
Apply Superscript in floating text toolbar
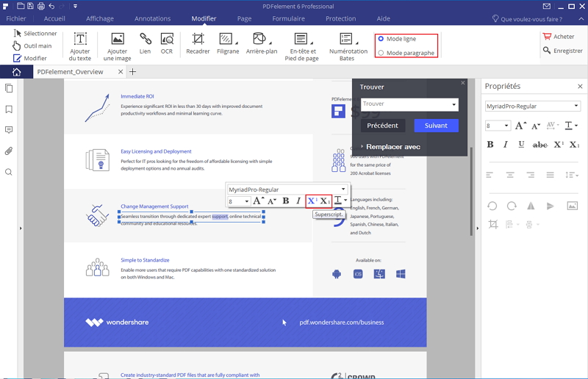click(312, 201)
